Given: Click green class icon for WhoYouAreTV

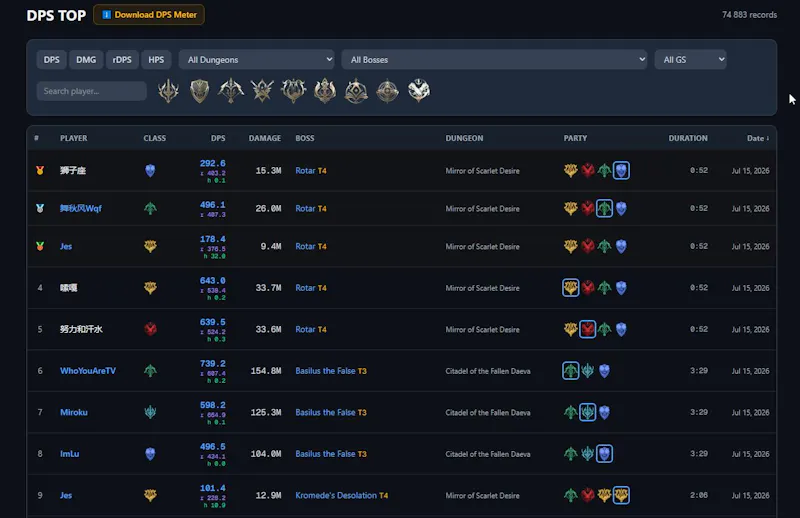Looking at the screenshot, I should coord(150,371).
